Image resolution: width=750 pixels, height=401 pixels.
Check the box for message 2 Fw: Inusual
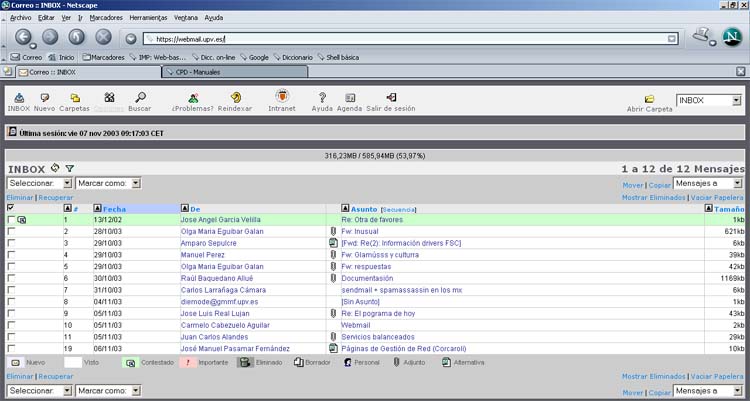pos(11,231)
